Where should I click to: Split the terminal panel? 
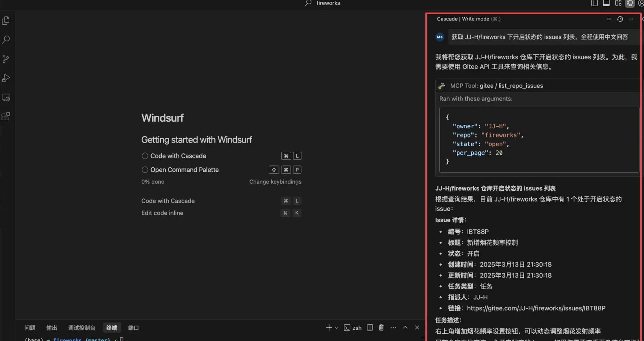[370, 328]
